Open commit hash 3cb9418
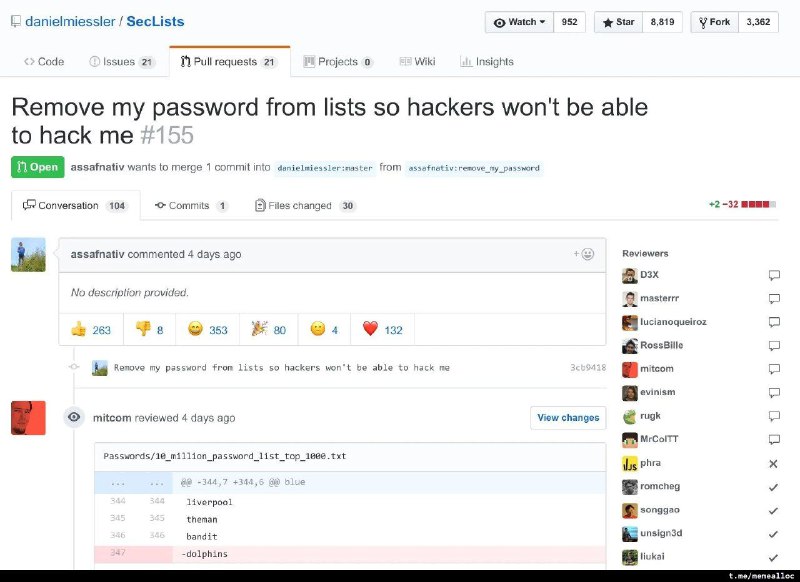The image size is (800, 582). (x=588, y=368)
